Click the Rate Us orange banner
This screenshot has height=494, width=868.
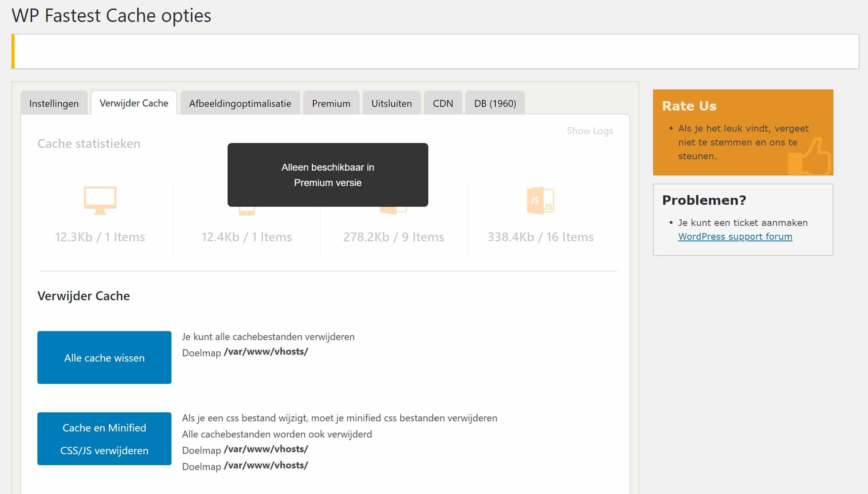(x=743, y=132)
